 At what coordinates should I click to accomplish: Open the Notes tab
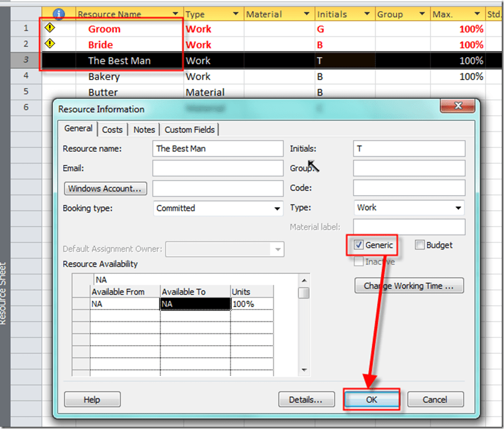pyautogui.click(x=144, y=129)
